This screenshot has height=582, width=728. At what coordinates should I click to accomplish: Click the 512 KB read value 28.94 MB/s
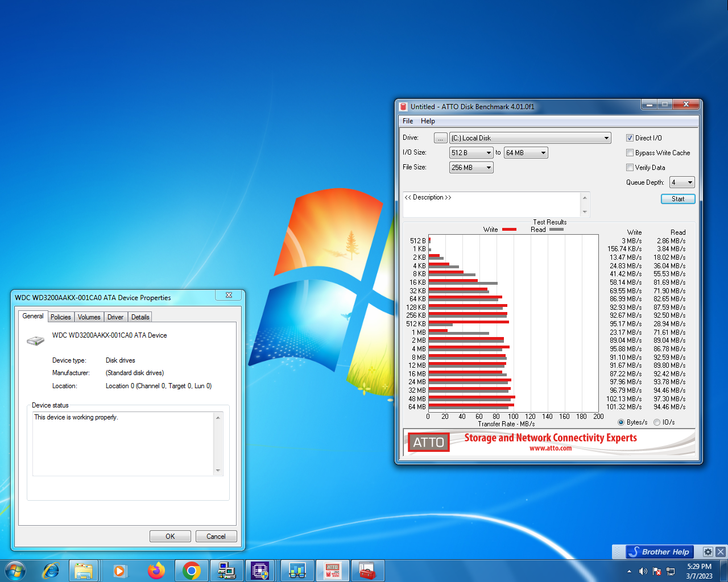click(x=669, y=324)
